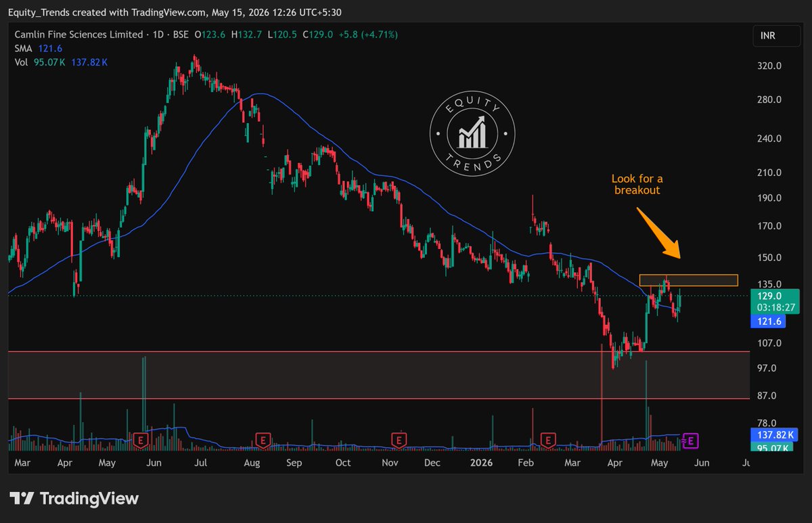Select the 1D interval label in the legend
This screenshot has height=523, width=812.
pyautogui.click(x=158, y=34)
